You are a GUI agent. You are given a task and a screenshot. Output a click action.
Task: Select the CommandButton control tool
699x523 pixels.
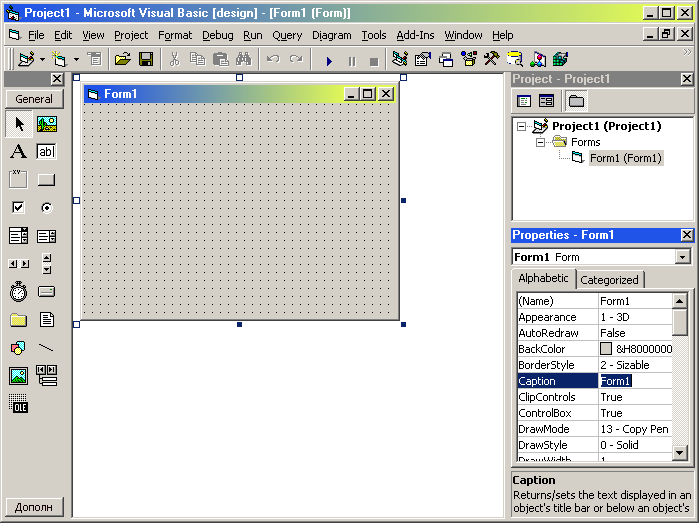(x=47, y=180)
